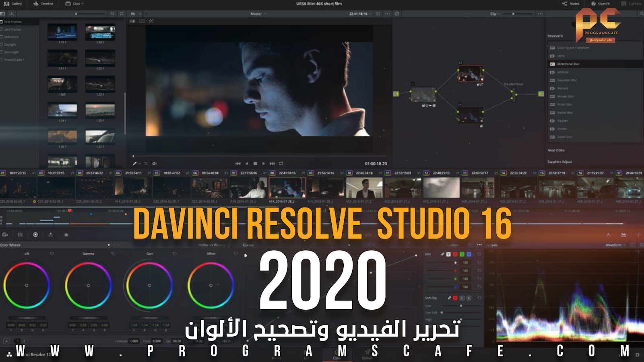Toggle curves red channel button
Image resolution: width=644 pixels, height=362 pixels.
coord(455,254)
